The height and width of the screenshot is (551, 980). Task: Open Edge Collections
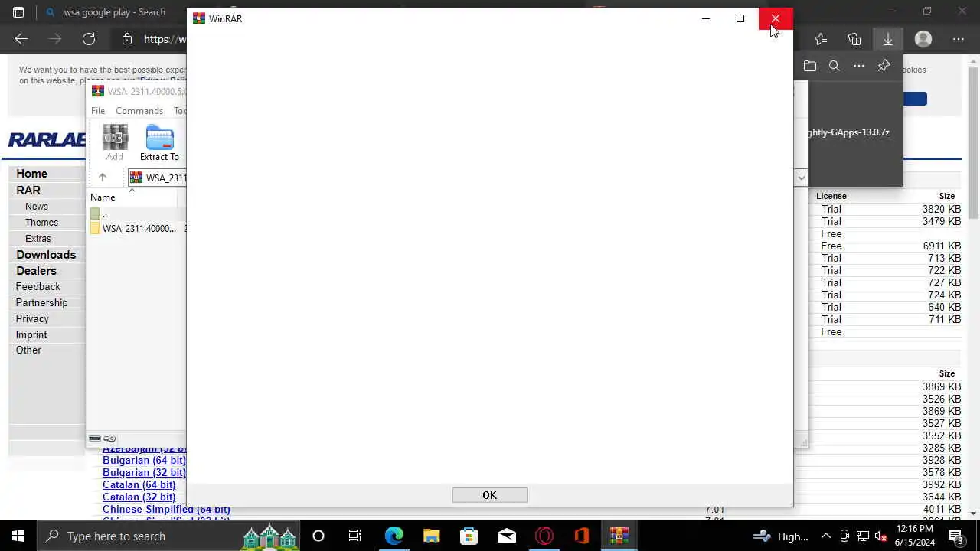[x=854, y=39]
